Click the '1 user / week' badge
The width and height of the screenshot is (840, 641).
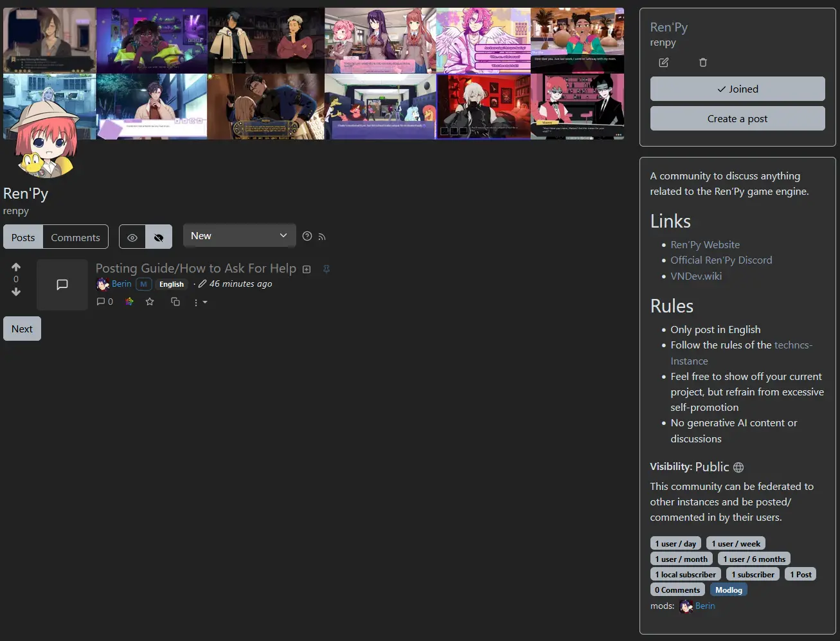(736, 543)
